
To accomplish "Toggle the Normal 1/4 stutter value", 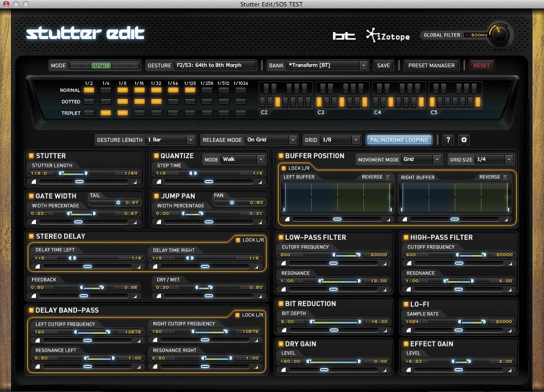I will click(x=106, y=90).
